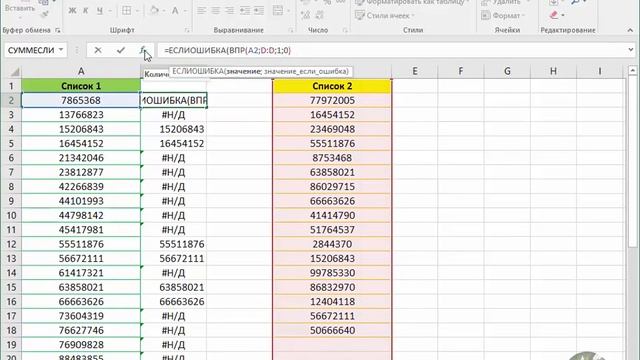Center text horizontally
640x360 pixels.
coord(215,11)
